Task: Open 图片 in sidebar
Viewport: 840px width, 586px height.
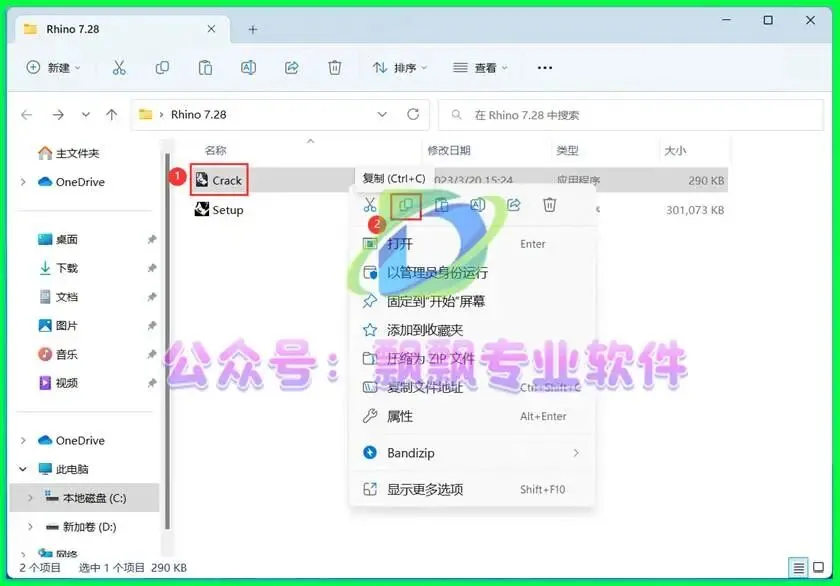Action: 58,326
